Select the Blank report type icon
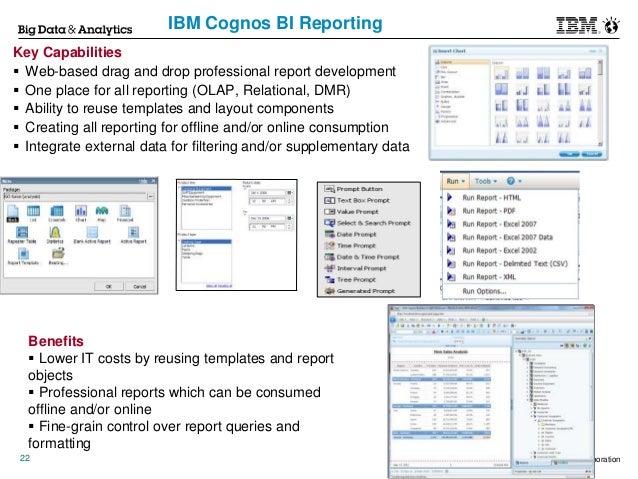This screenshot has height=479, width=638. [13, 213]
